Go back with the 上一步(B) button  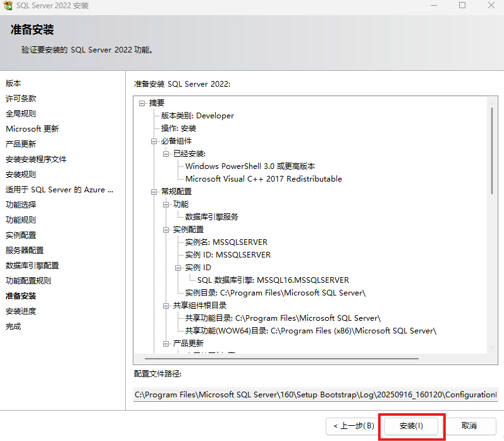(353, 426)
